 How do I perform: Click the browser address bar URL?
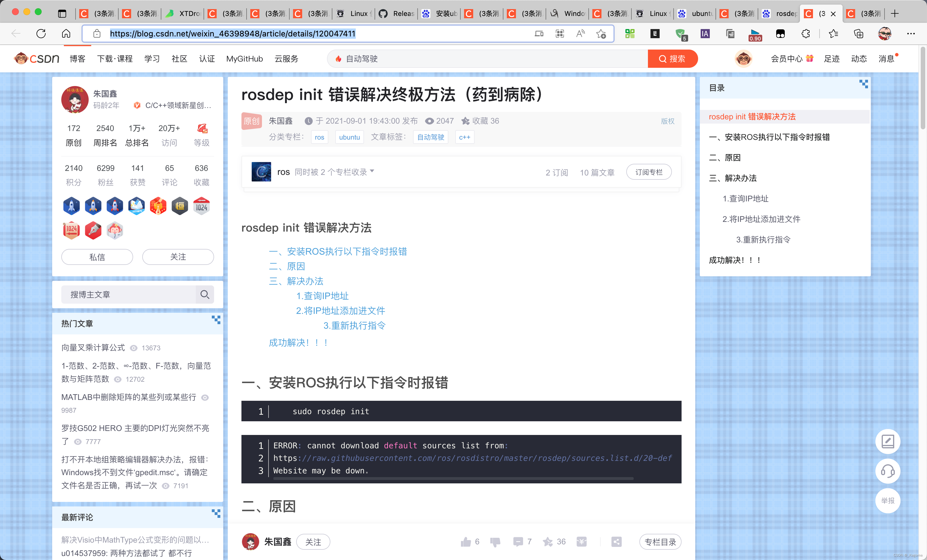(x=233, y=34)
